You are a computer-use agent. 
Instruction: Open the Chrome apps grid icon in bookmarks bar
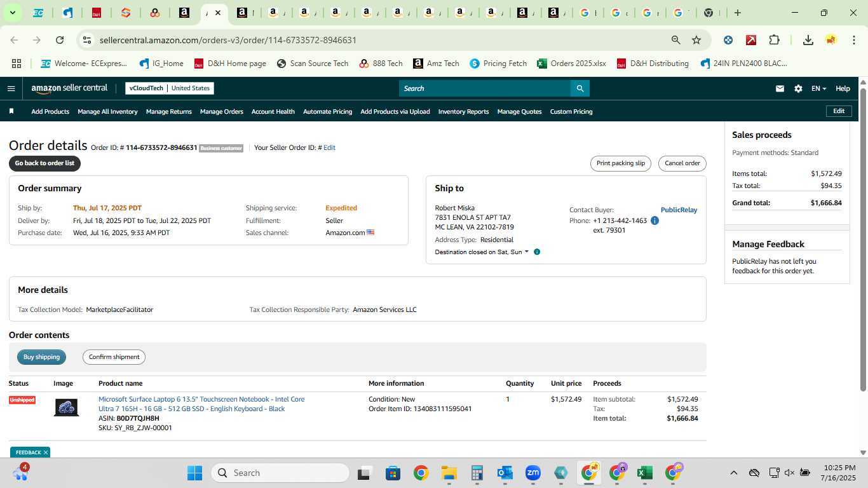(17, 64)
